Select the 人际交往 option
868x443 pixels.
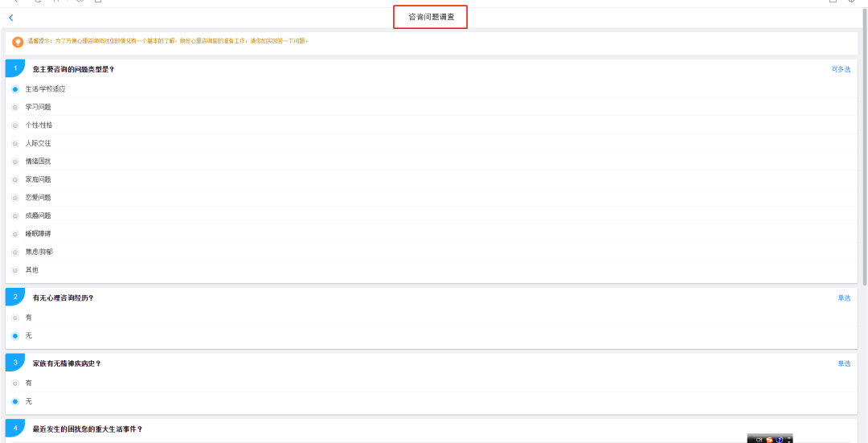coord(15,143)
